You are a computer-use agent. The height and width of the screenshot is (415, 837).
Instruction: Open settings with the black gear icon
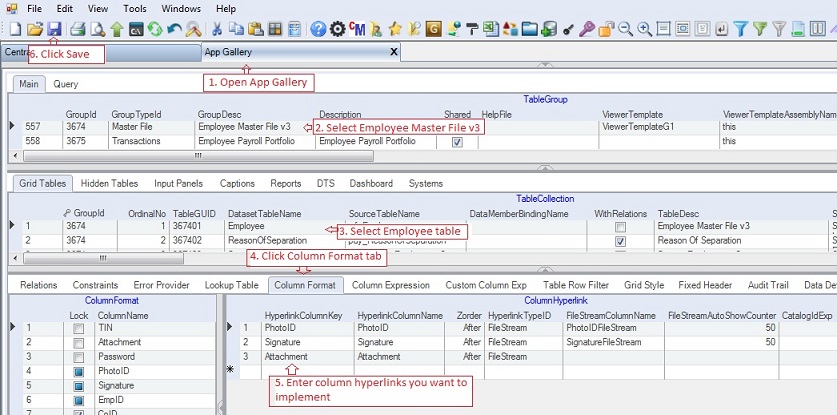[337, 29]
